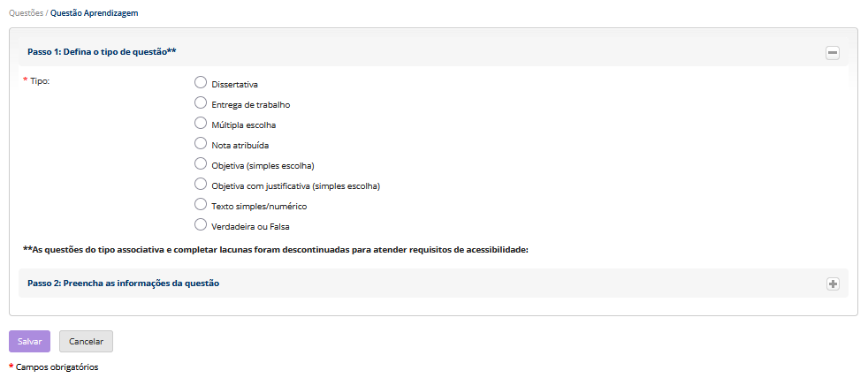Screen dimensions: 868x378
Task: Pick the Múltipla escolha radio button
Action: (x=201, y=124)
